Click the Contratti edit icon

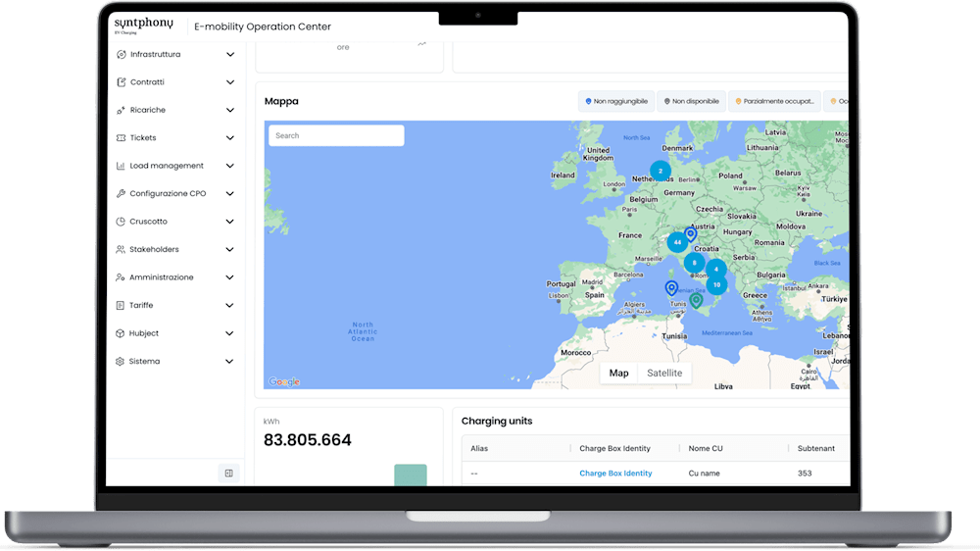(x=121, y=82)
